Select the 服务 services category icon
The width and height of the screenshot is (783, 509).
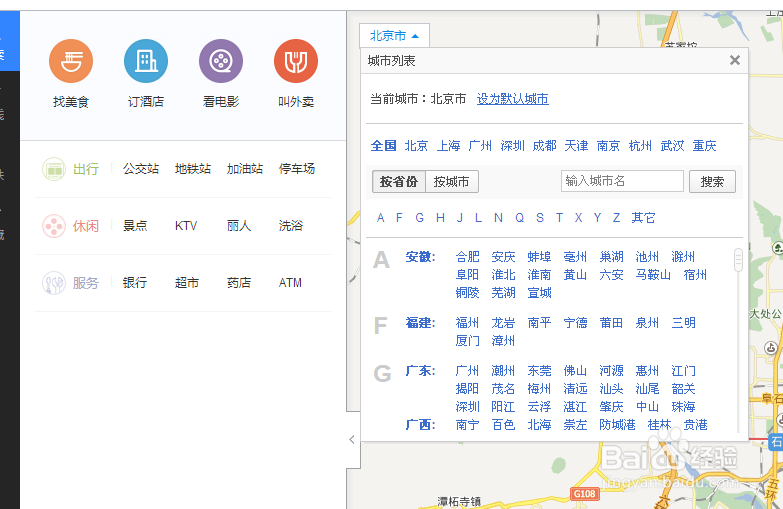(54, 283)
